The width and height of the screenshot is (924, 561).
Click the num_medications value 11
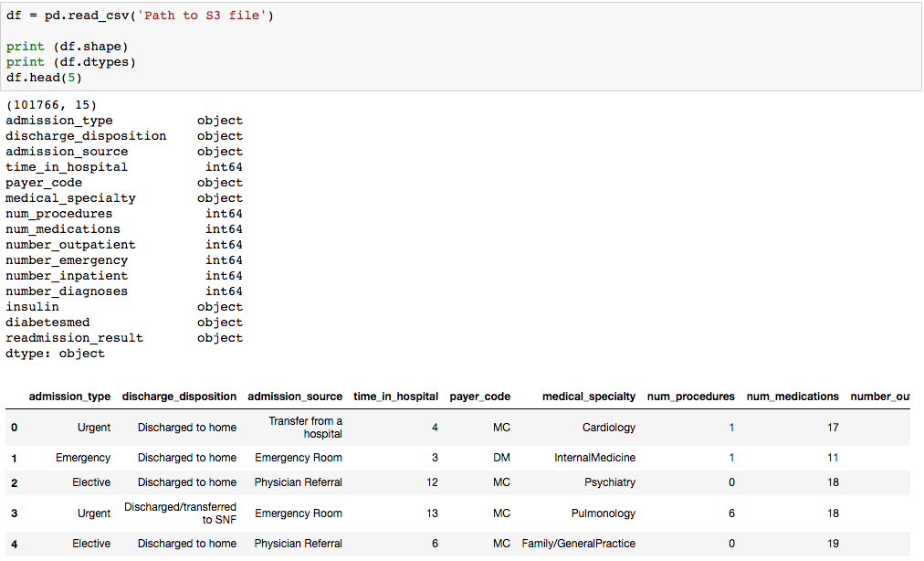pos(833,457)
